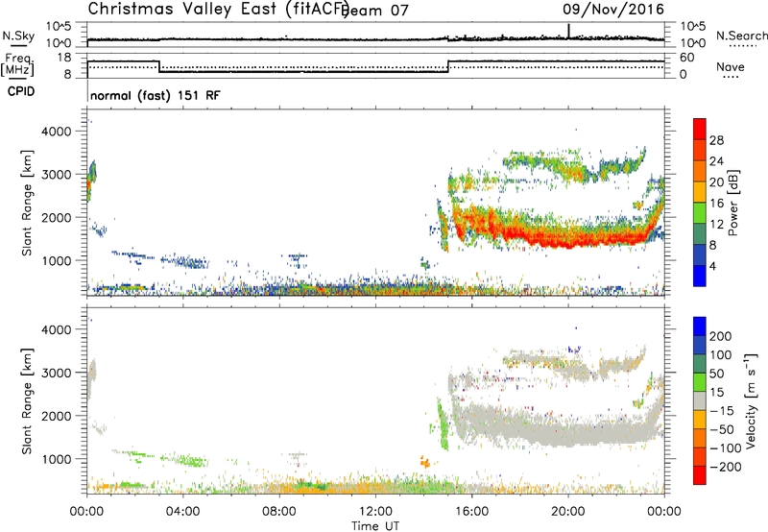The height and width of the screenshot is (532, 768).
Task: Click the Slant Range label of power panel
Action: [27, 203]
